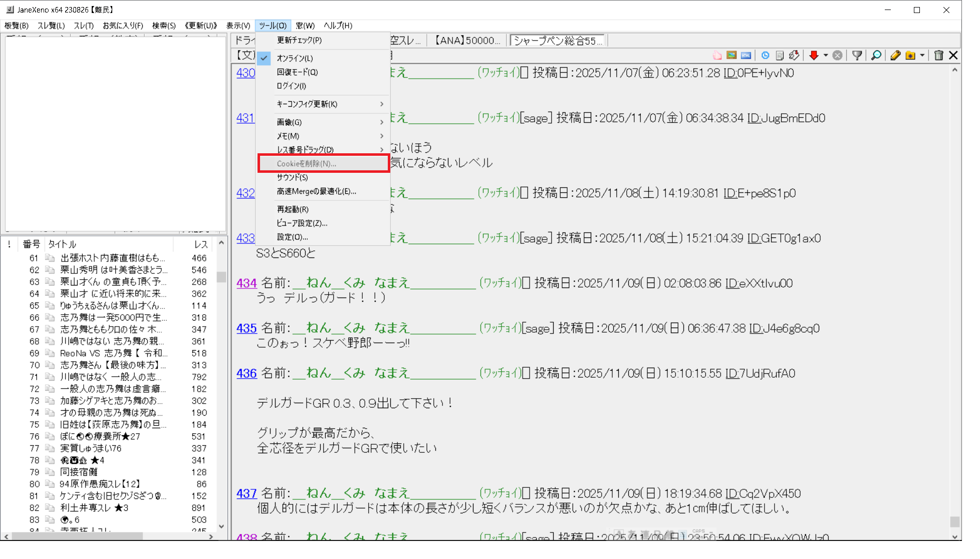This screenshot has width=980, height=559.
Task: Click the HTML export icon
Action: click(746, 56)
